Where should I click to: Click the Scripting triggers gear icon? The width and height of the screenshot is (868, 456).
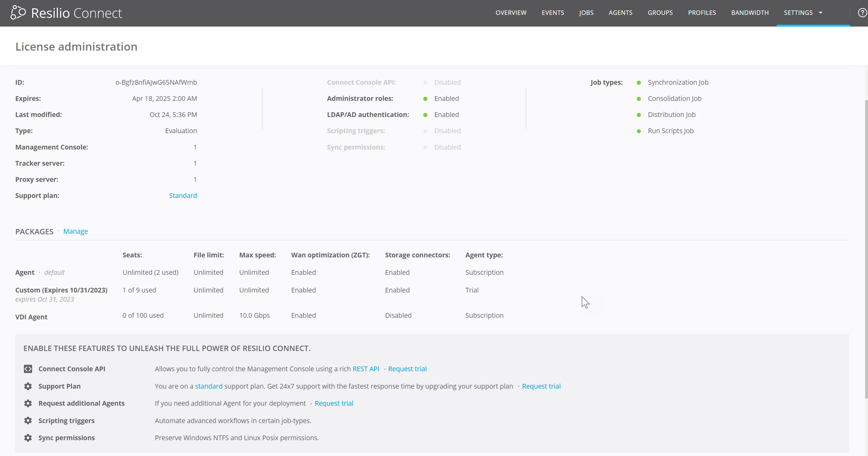28,421
